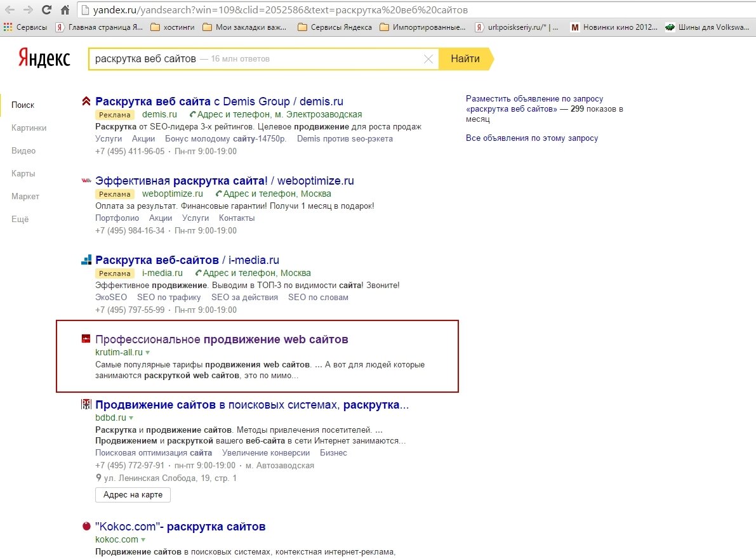Clear the search query with X

pos(428,59)
